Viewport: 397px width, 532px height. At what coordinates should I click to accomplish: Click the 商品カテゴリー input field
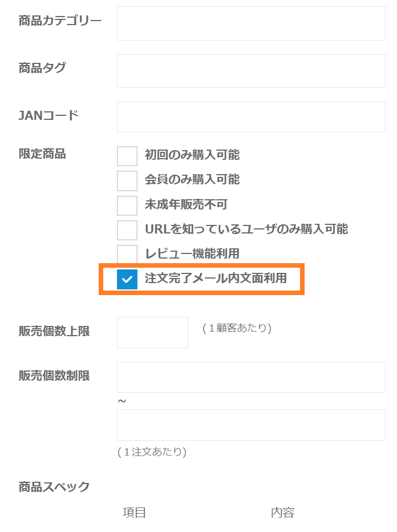[251, 23]
